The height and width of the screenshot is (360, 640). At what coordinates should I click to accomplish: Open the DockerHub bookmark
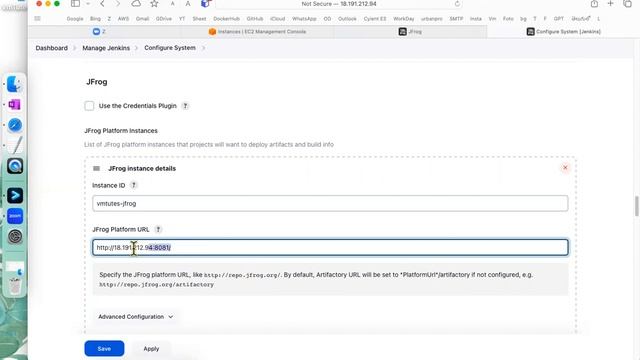227,19
